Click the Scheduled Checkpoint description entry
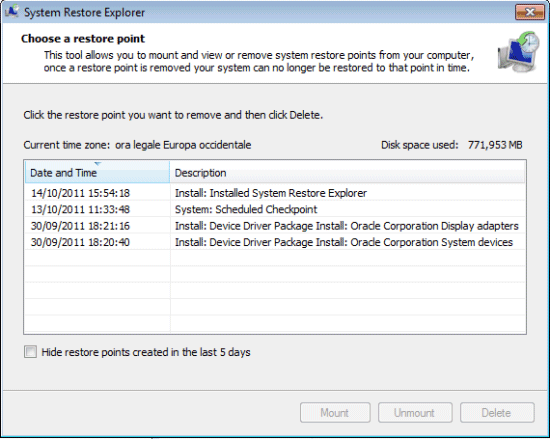550x439 pixels. point(246,209)
